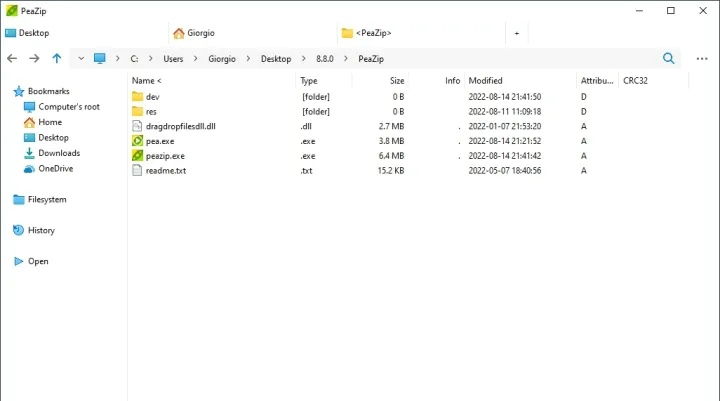The width and height of the screenshot is (720, 401).
Task: Expand chevron after Giorgio in breadcrumb
Action: coord(248,58)
